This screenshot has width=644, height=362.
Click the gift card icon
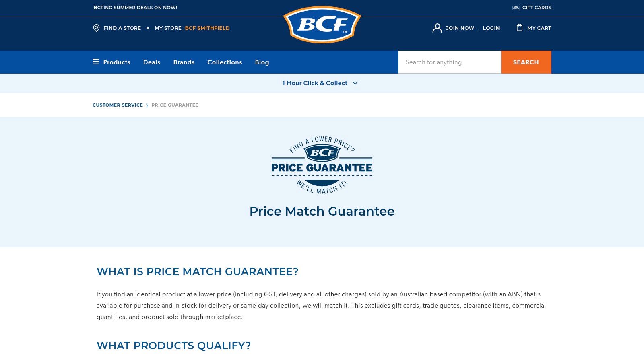click(x=516, y=8)
